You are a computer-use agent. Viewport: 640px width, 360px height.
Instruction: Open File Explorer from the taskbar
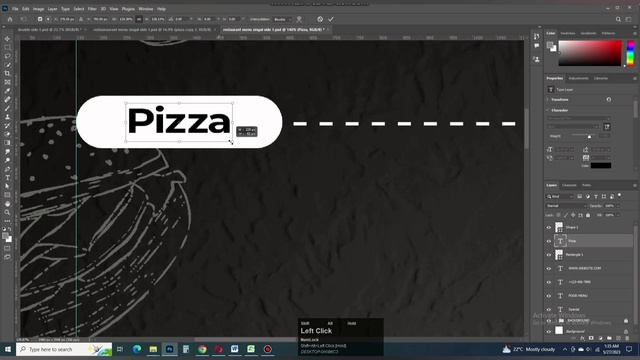[153, 349]
